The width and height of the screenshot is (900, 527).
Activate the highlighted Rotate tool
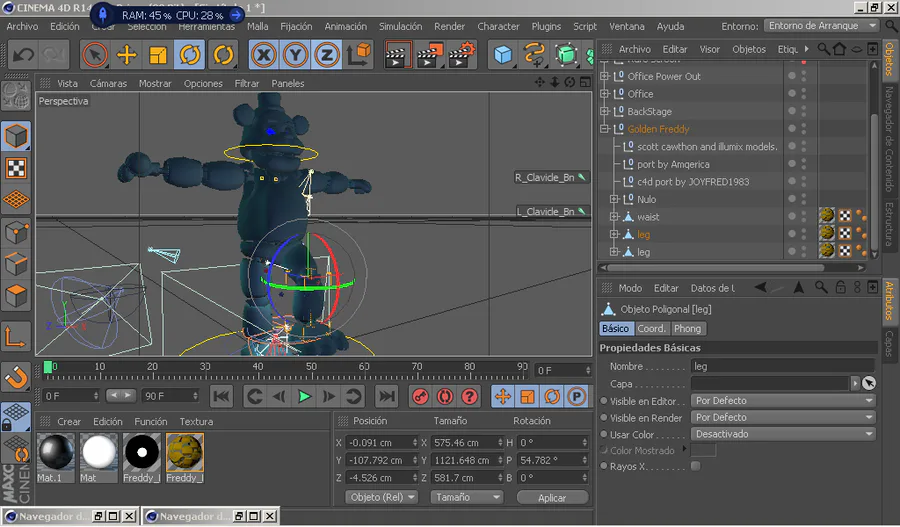[190, 55]
